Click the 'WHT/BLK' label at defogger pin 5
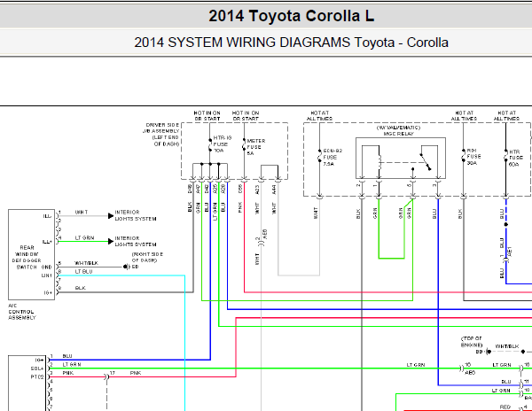This screenshot has height=411, width=532. (87, 263)
